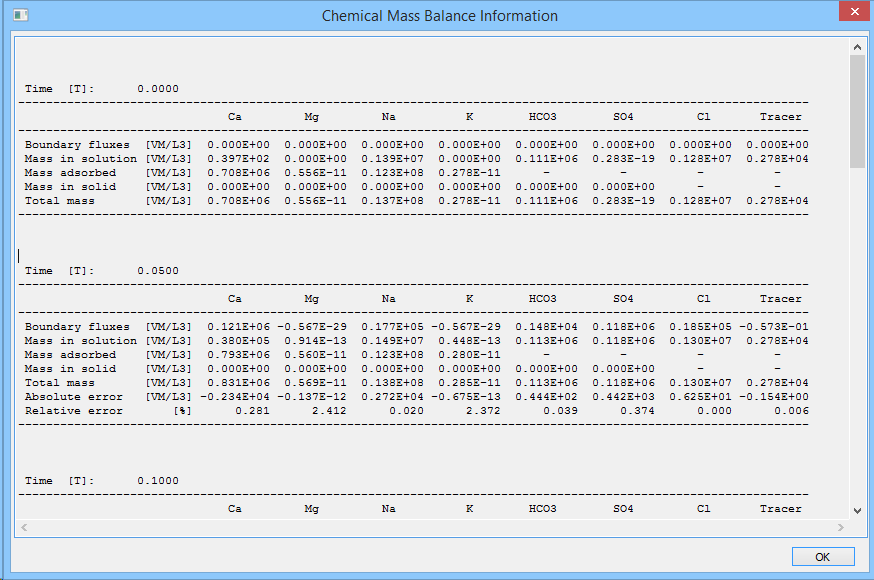Click the OK button
Viewport: 874px width, 580px height.
click(x=823, y=557)
